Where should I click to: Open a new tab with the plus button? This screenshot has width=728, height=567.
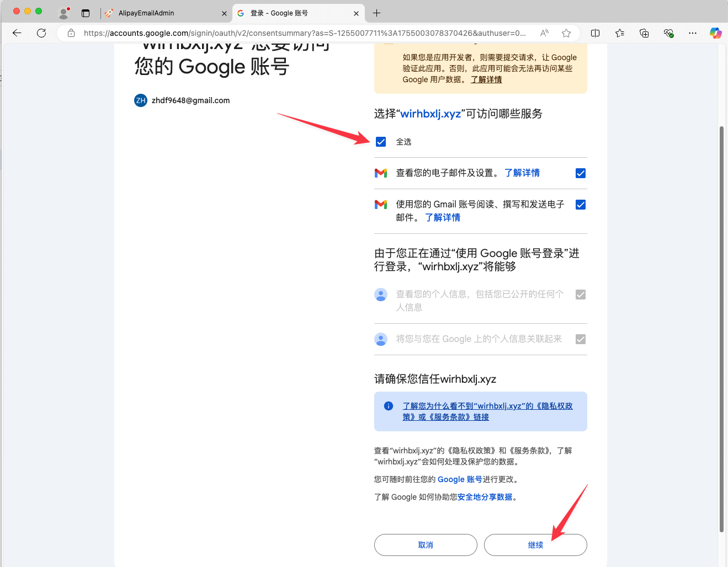coord(377,13)
